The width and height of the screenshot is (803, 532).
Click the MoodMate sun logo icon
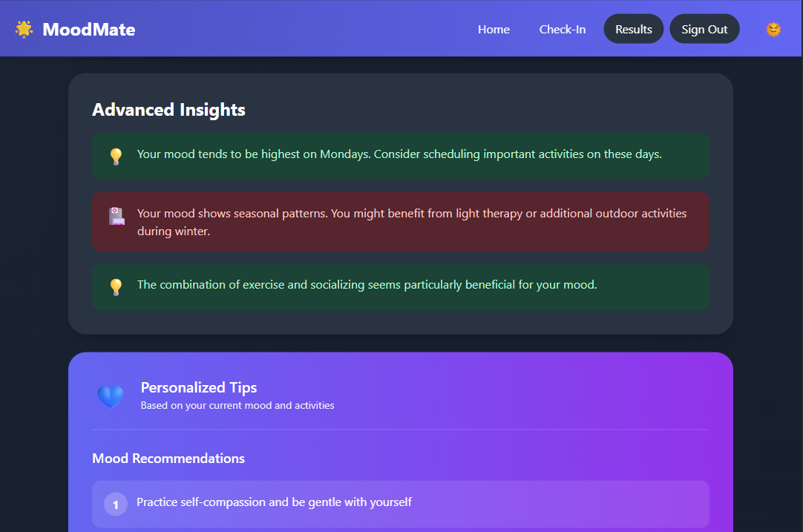pyautogui.click(x=24, y=29)
